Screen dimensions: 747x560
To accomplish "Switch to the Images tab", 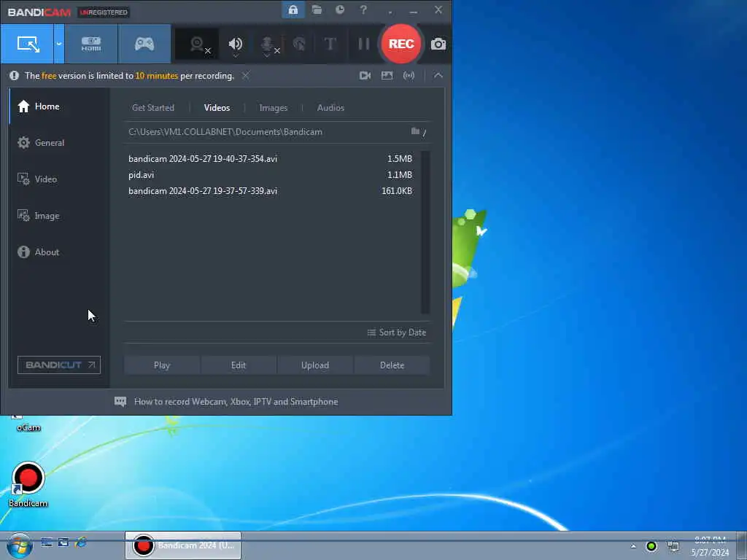I will click(273, 108).
